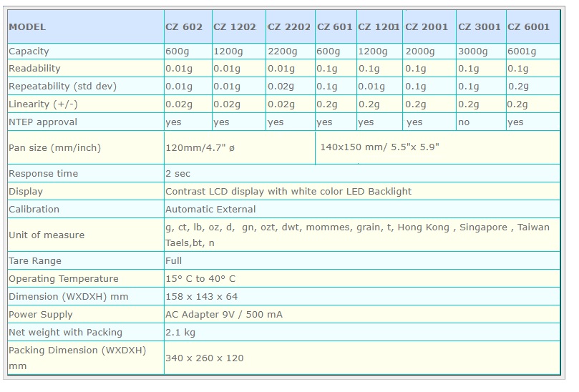Click the Operating Temperature label
Viewport: 579px width, 392px height.
point(64,279)
